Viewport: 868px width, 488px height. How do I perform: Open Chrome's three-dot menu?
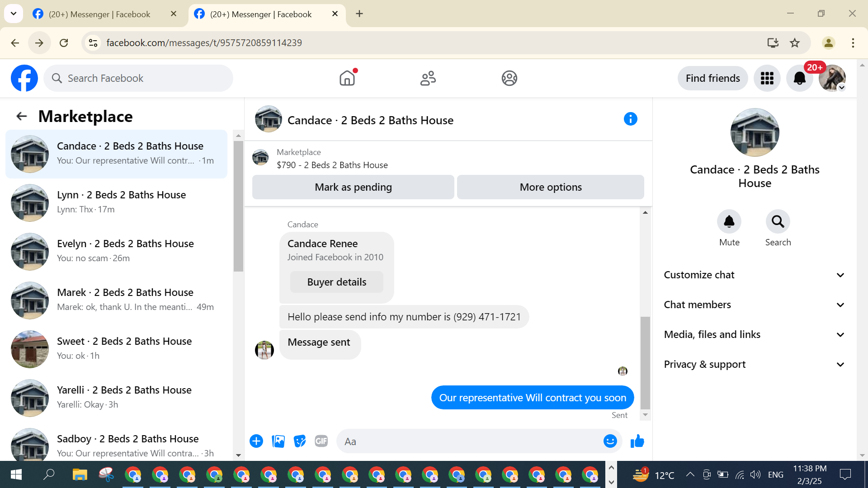(x=853, y=43)
